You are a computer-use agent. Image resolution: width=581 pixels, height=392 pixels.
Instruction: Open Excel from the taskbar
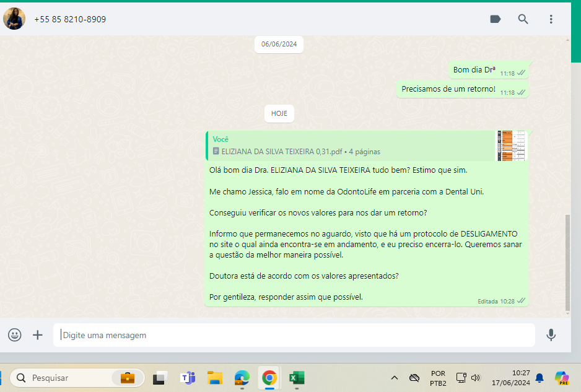pyautogui.click(x=296, y=378)
